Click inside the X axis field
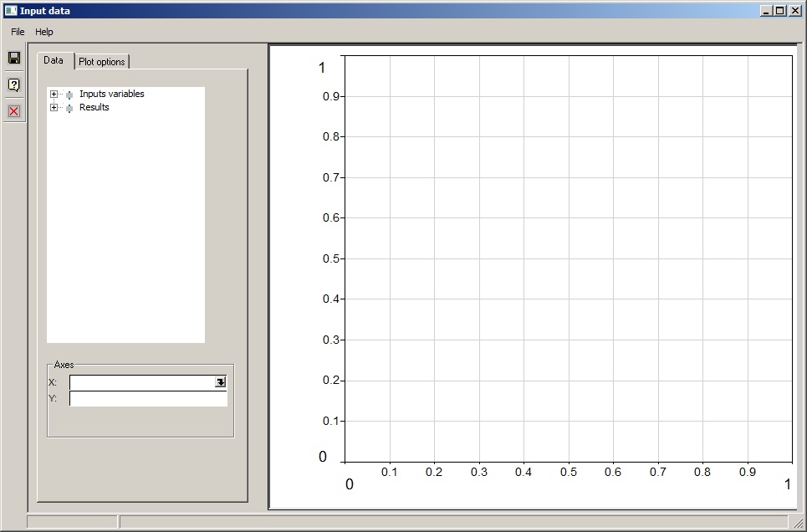The image size is (807, 532). 141,382
